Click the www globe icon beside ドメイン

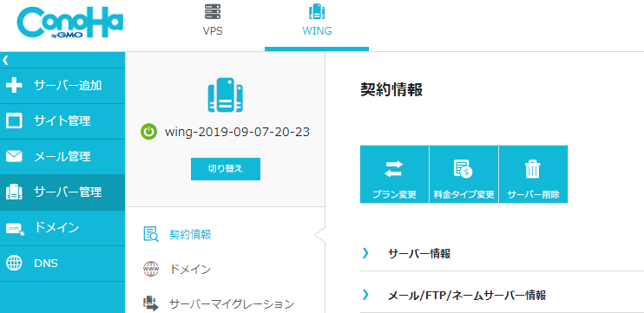tap(151, 270)
